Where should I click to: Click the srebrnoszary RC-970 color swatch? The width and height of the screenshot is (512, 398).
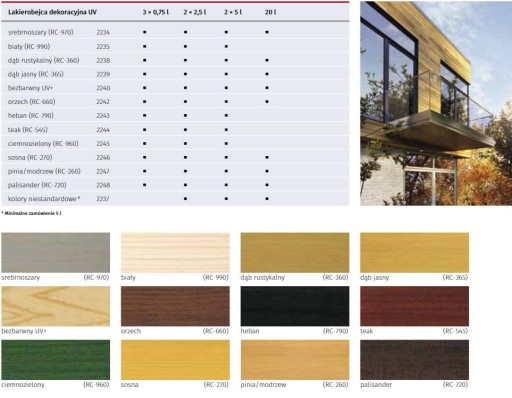point(55,253)
